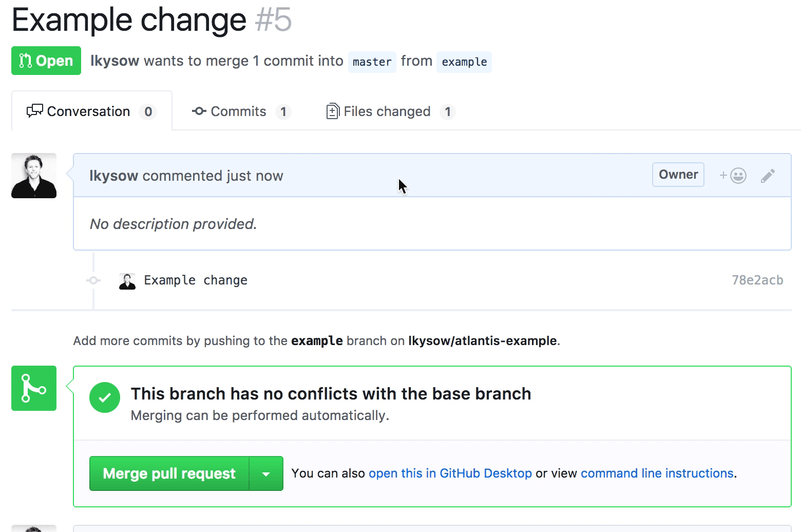The height and width of the screenshot is (532, 801).
Task: Click the green checkmark status icon
Action: (x=105, y=397)
